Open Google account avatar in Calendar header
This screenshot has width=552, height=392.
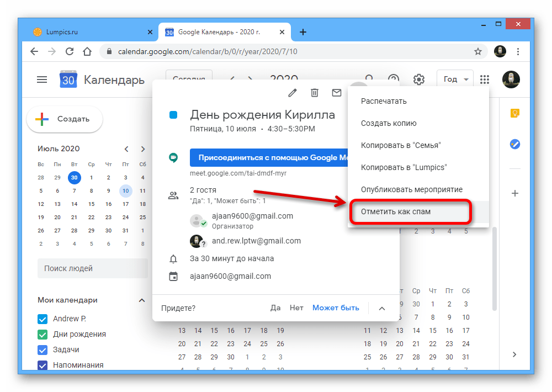point(511,80)
